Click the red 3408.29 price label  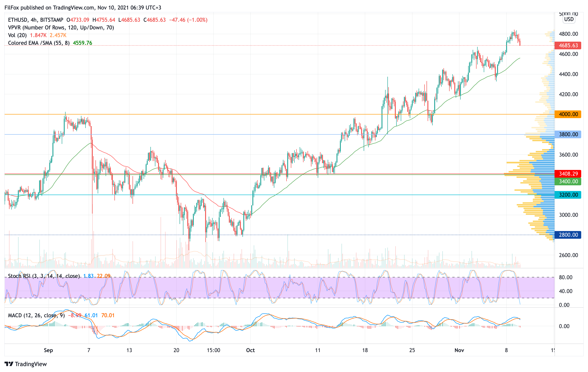(568, 174)
